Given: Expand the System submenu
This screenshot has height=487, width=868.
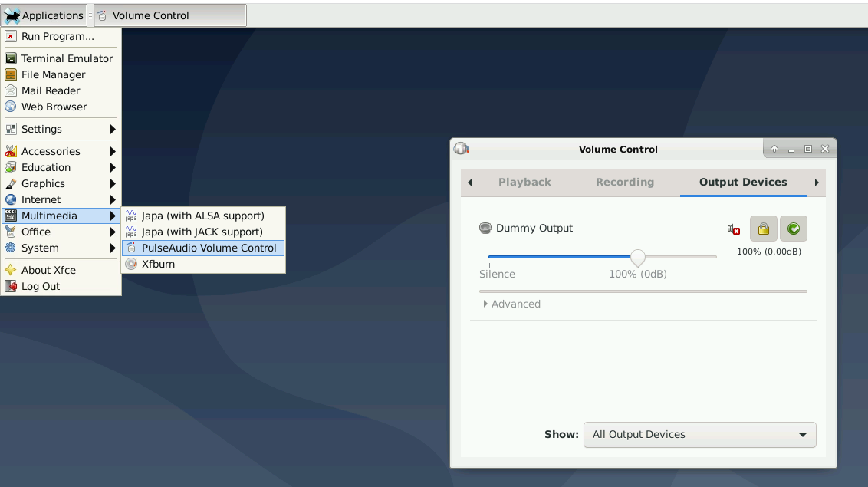Looking at the screenshot, I should pyautogui.click(x=61, y=248).
